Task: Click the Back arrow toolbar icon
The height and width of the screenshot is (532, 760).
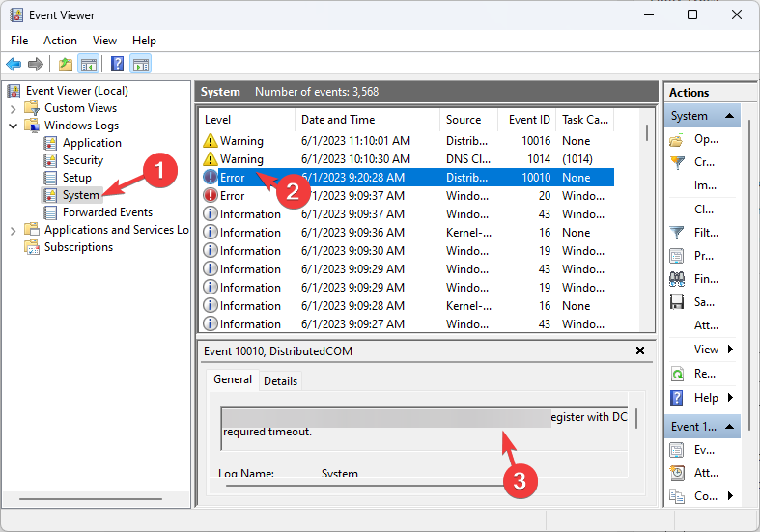Action: pos(14,64)
